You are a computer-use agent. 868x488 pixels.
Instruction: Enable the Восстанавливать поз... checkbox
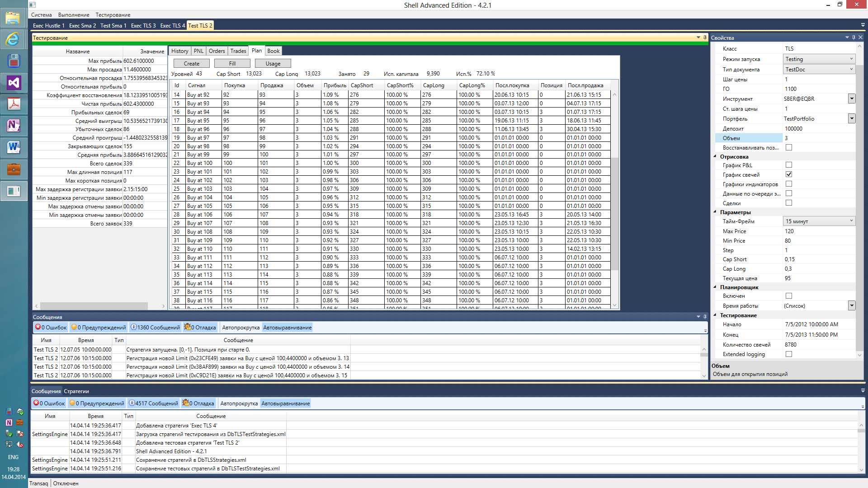click(x=789, y=147)
